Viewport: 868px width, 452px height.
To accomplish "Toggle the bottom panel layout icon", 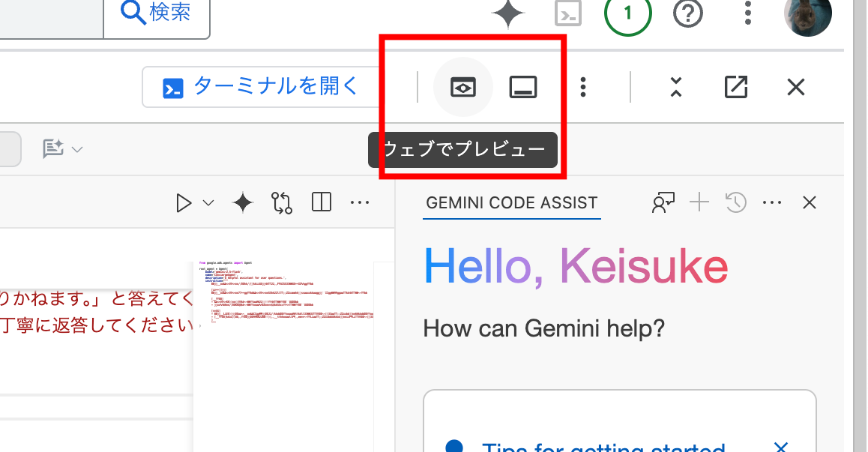I will [x=523, y=87].
